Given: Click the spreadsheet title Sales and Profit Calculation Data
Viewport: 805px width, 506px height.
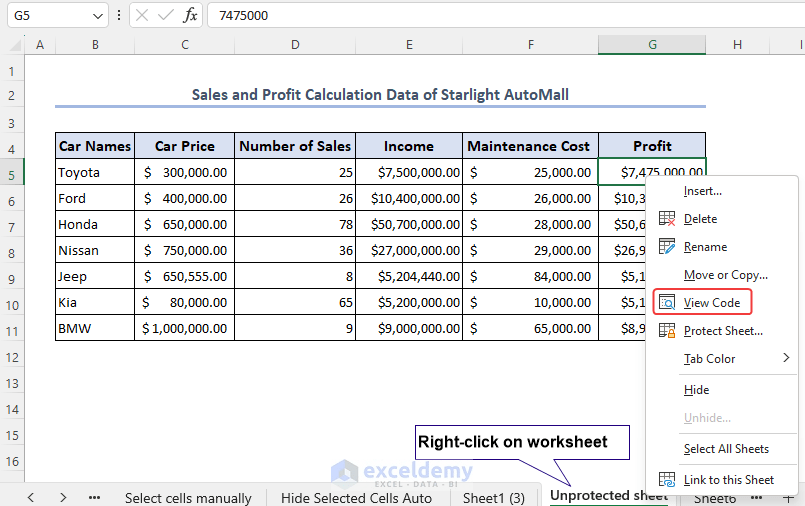Looking at the screenshot, I should (x=380, y=95).
